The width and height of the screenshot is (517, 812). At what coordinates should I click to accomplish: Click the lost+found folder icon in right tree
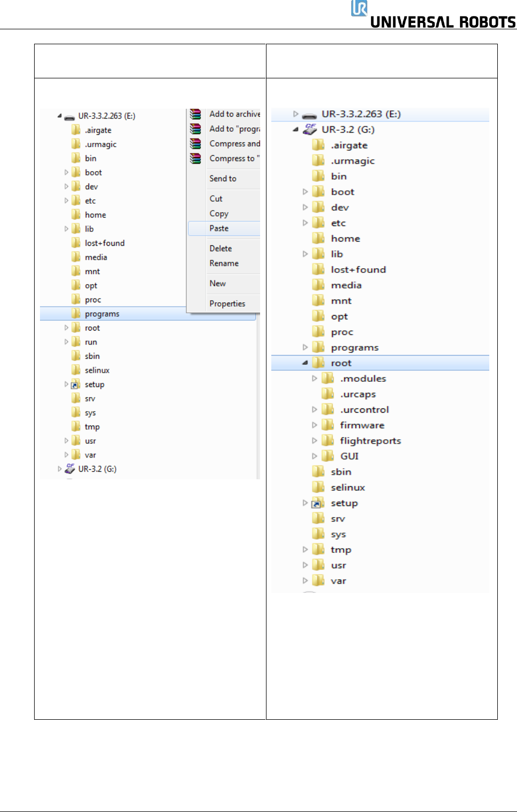[x=318, y=269]
